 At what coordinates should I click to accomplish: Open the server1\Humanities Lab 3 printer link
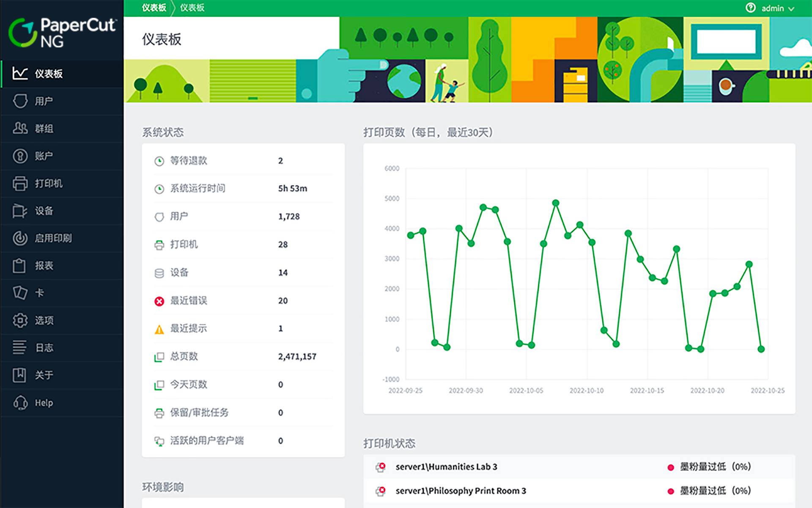click(x=446, y=467)
